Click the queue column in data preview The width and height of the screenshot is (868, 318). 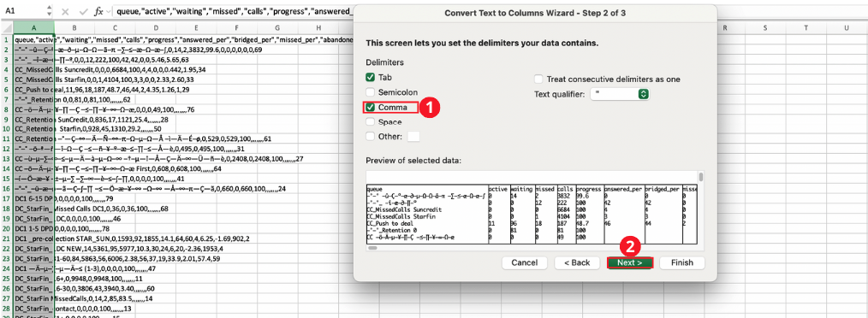(427, 213)
